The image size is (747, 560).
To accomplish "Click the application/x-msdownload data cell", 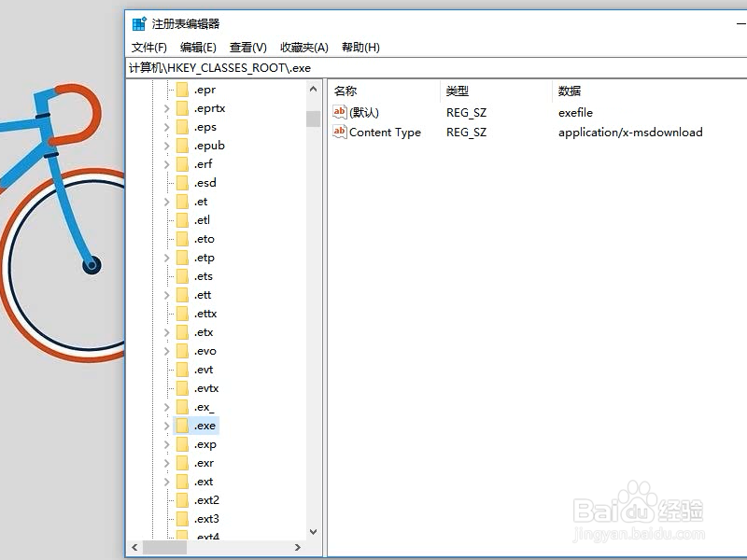I will 630,132.
